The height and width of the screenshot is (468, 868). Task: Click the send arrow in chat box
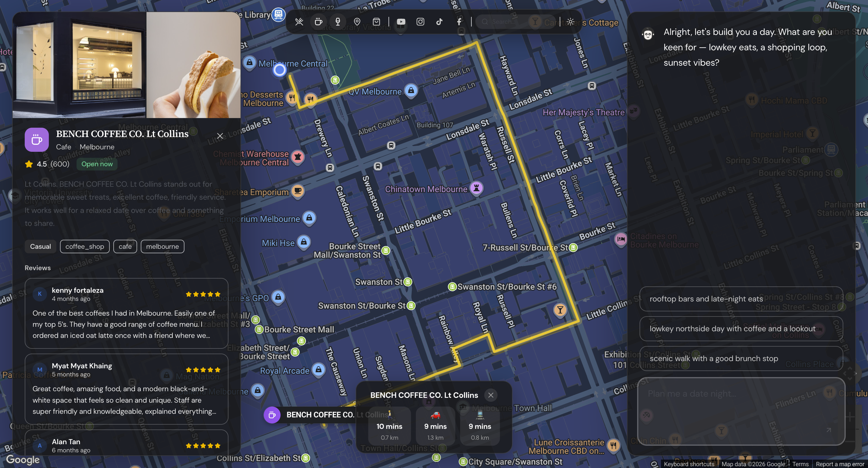coord(829,430)
